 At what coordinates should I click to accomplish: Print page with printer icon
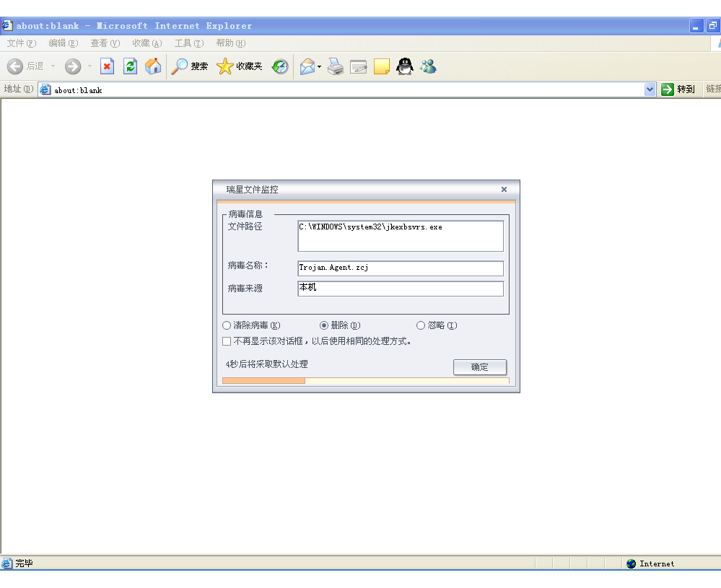336,66
